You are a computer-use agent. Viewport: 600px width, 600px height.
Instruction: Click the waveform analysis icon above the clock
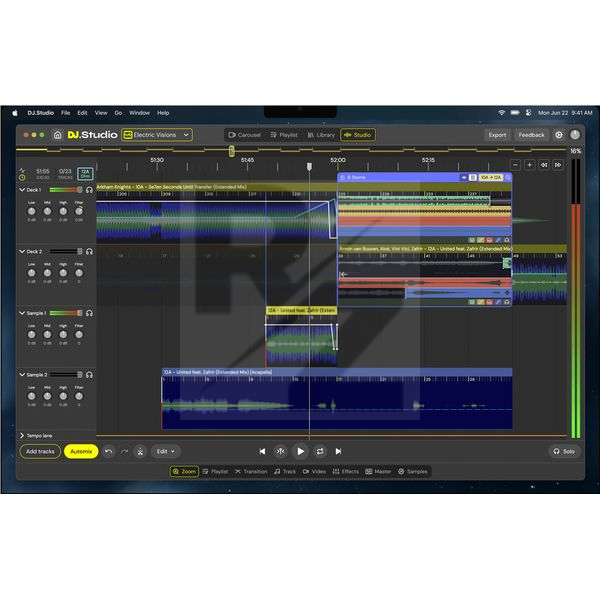22,171
